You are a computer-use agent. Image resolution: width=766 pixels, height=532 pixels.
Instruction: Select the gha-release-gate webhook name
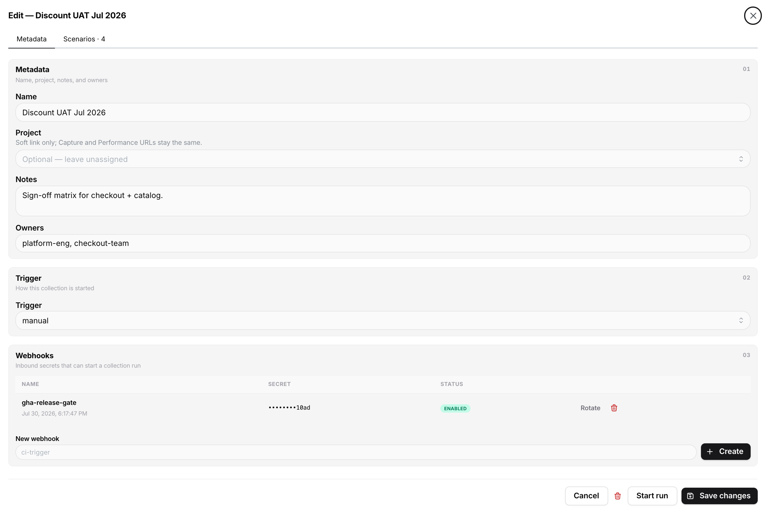(49, 402)
